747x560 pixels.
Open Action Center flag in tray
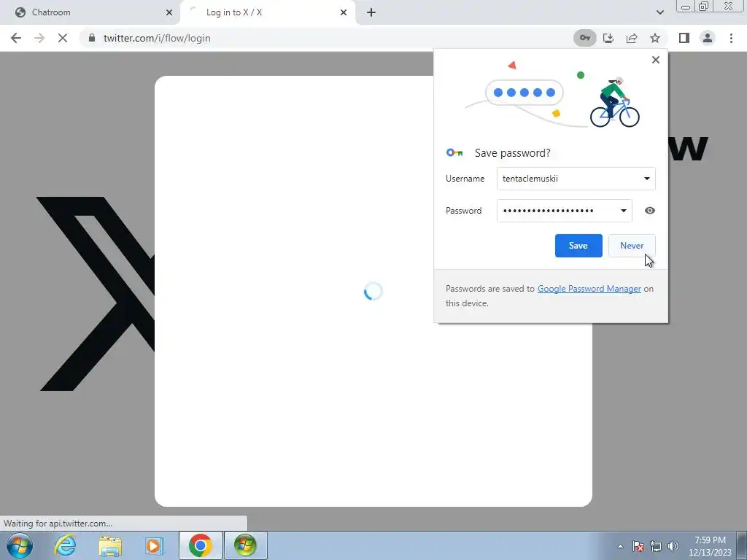(x=638, y=546)
